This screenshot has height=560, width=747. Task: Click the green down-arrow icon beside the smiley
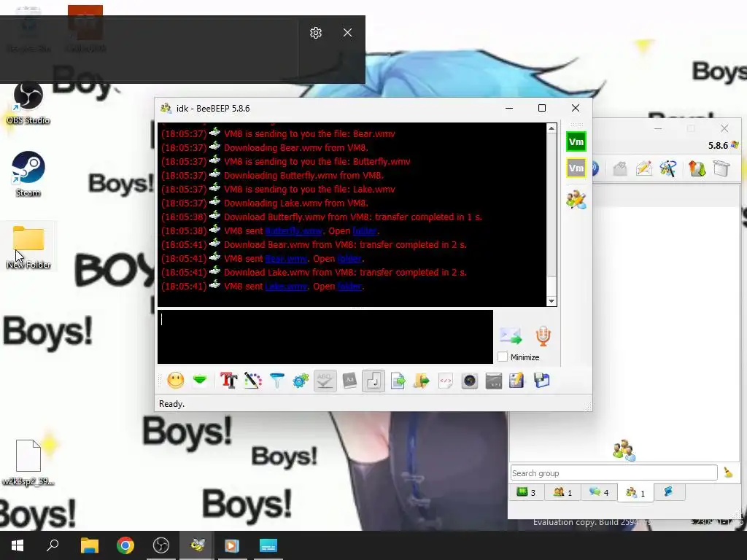(x=200, y=381)
